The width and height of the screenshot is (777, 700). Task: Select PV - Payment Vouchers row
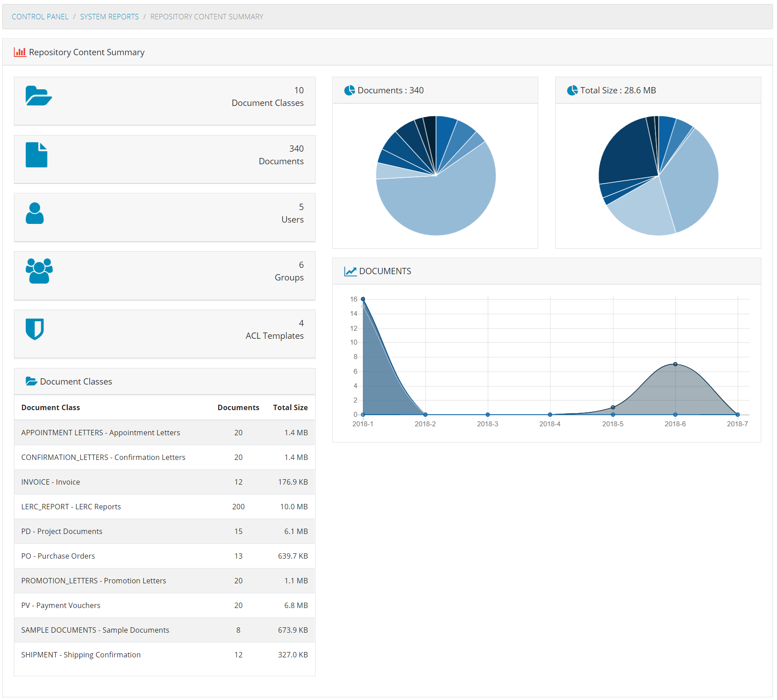point(164,605)
